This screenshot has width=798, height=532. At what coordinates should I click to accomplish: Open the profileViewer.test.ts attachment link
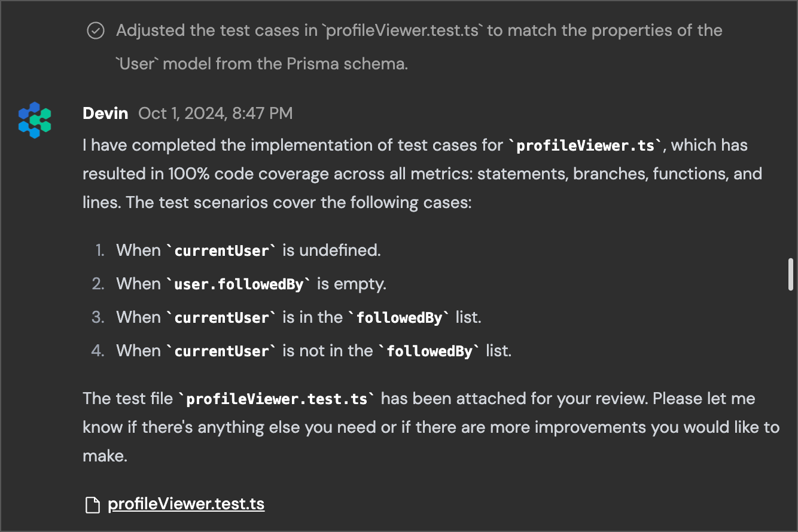(186, 504)
